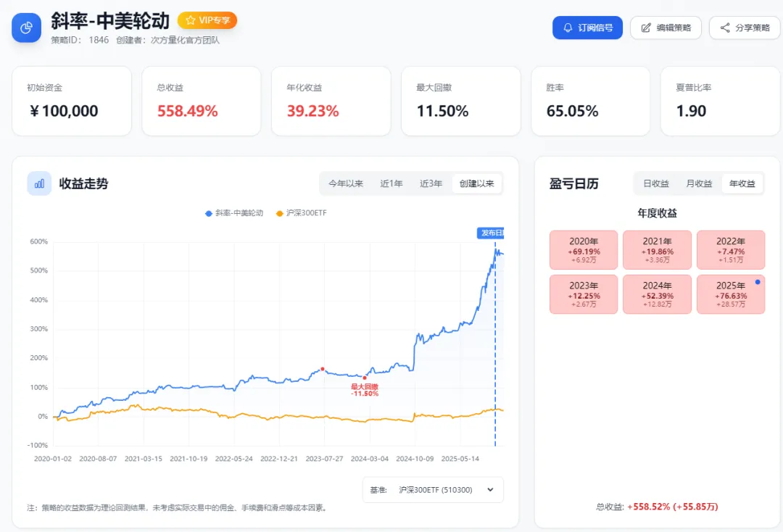Select the 近3年 range option
Image resolution: width=783 pixels, height=532 pixels.
tap(431, 183)
